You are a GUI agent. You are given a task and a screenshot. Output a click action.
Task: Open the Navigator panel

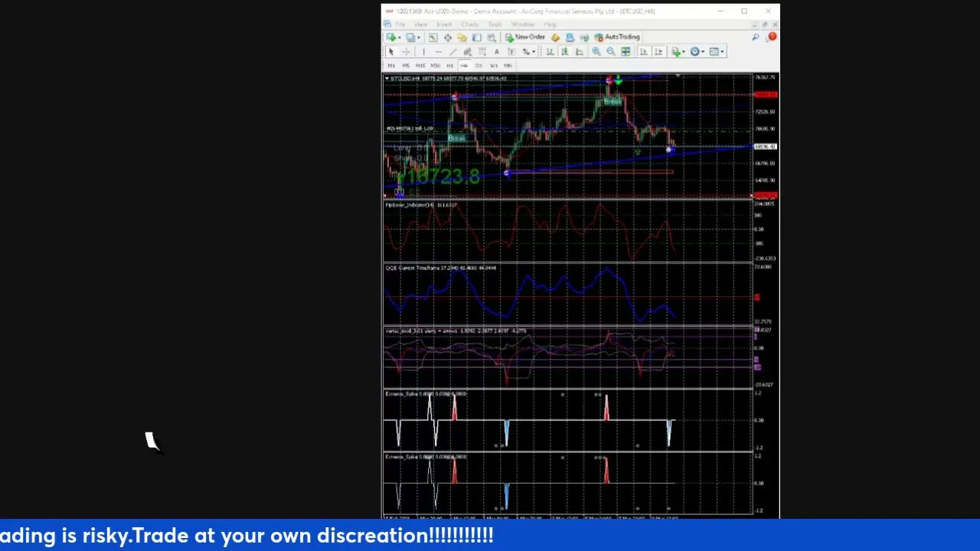(x=462, y=37)
